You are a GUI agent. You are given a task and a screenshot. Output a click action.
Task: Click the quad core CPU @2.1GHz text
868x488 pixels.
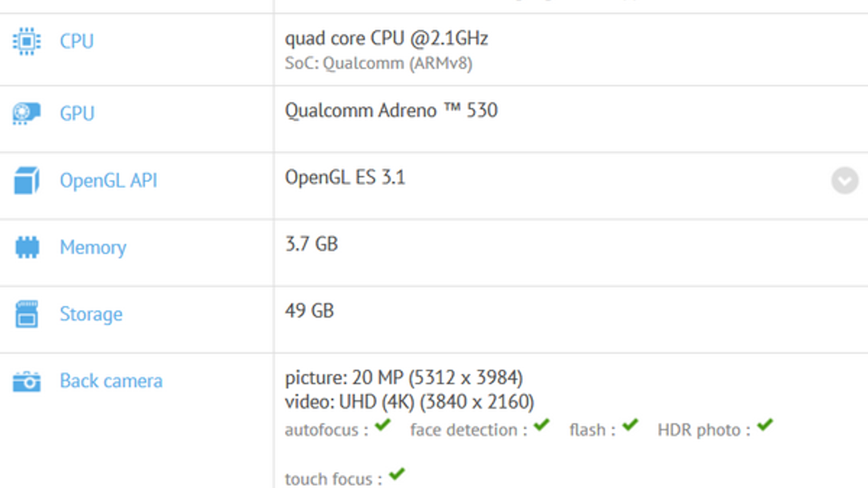click(386, 38)
